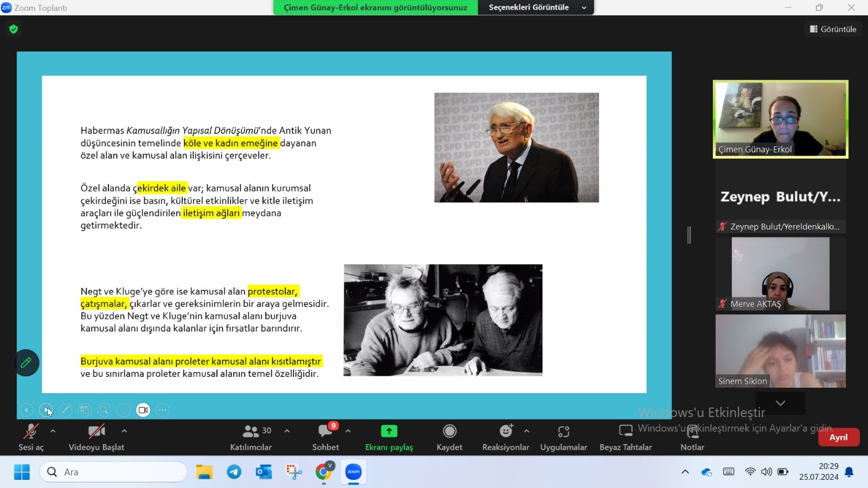Advance to next slide in presentation controls
868x488 pixels.
pyautogui.click(x=46, y=410)
